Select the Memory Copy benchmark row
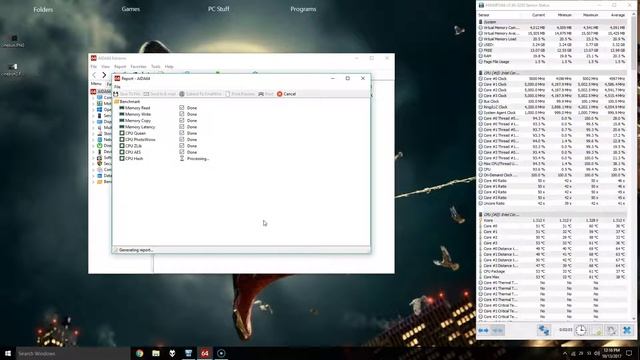 [x=135, y=120]
